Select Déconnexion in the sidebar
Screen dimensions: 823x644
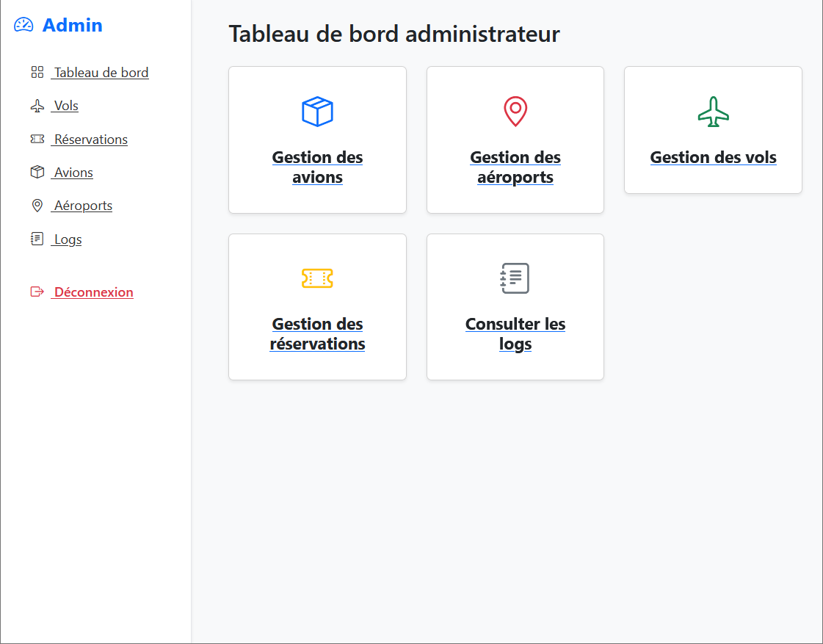93,292
